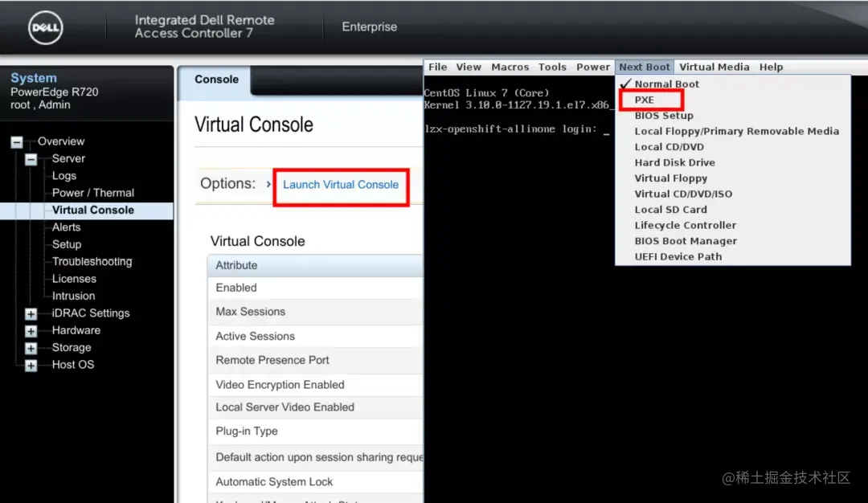Open the Power menu
The image size is (868, 503).
593,67
